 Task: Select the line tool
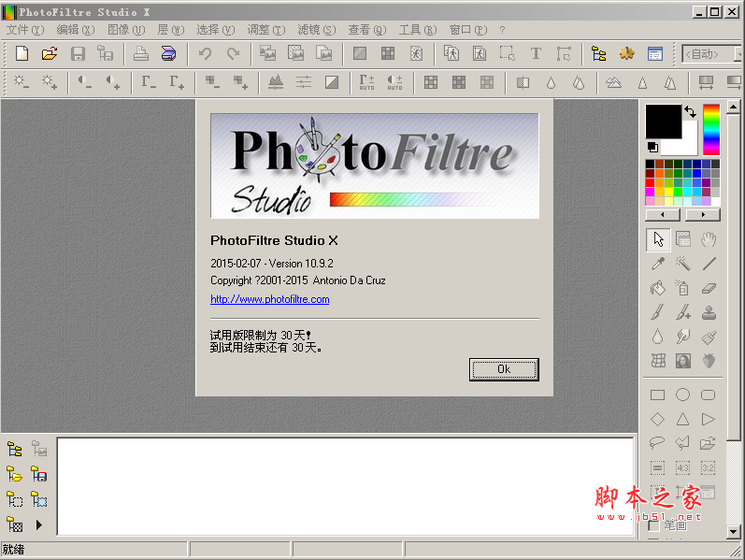(x=709, y=264)
